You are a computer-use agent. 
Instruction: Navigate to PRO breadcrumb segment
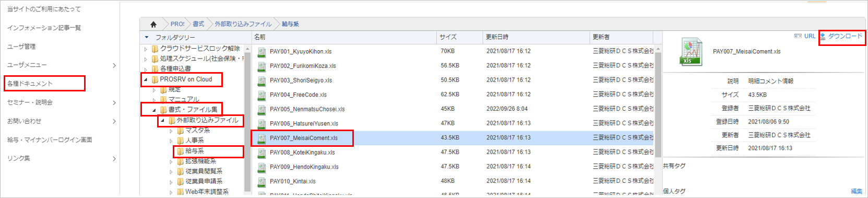(177, 24)
